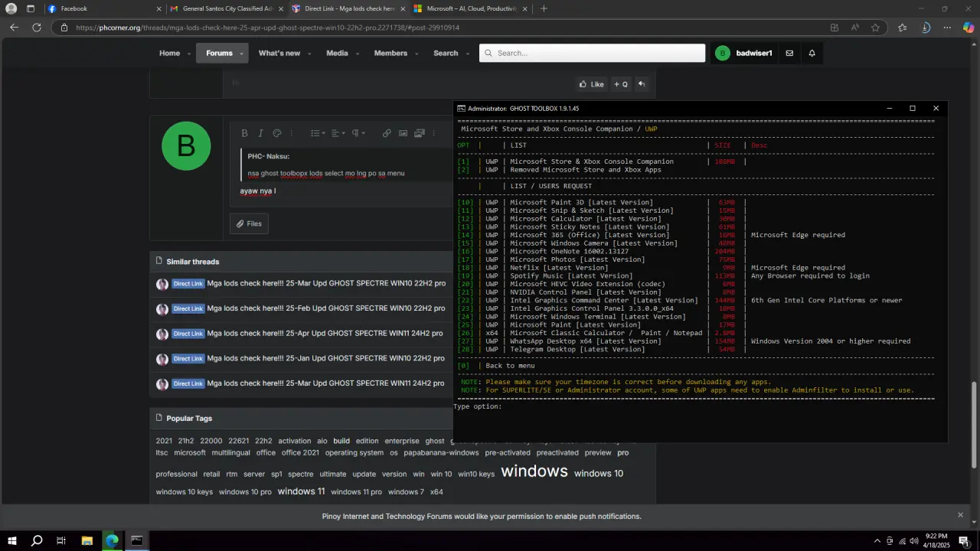Attach files with the Files button

pyautogui.click(x=249, y=223)
